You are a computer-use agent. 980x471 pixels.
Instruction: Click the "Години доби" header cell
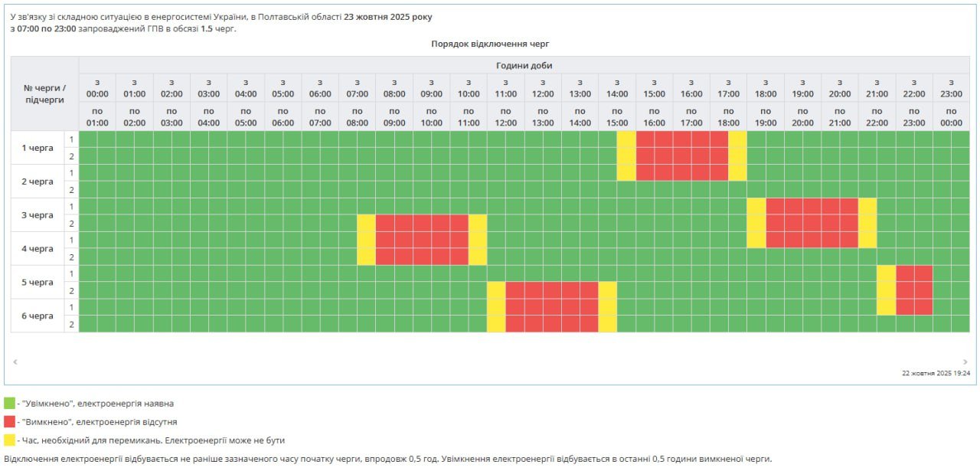pyautogui.click(x=524, y=65)
